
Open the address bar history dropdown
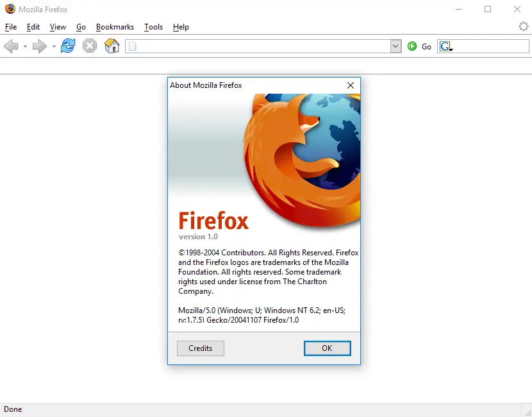pyautogui.click(x=396, y=46)
